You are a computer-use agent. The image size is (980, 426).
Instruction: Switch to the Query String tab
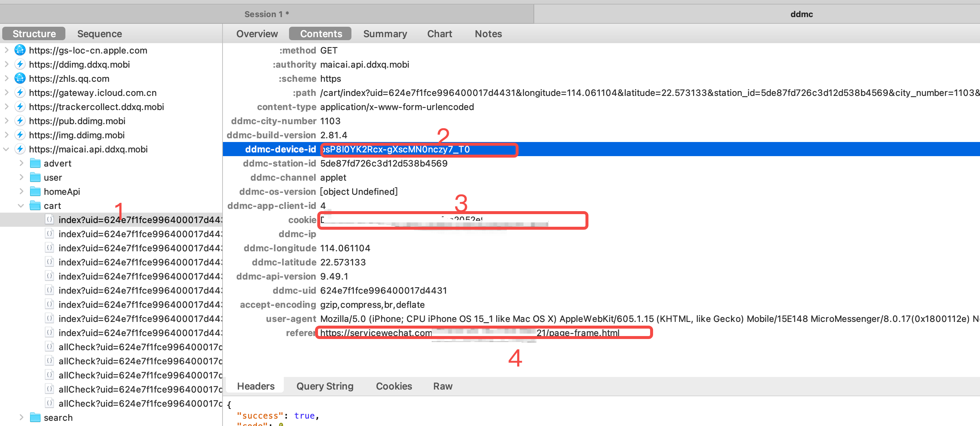(x=325, y=386)
